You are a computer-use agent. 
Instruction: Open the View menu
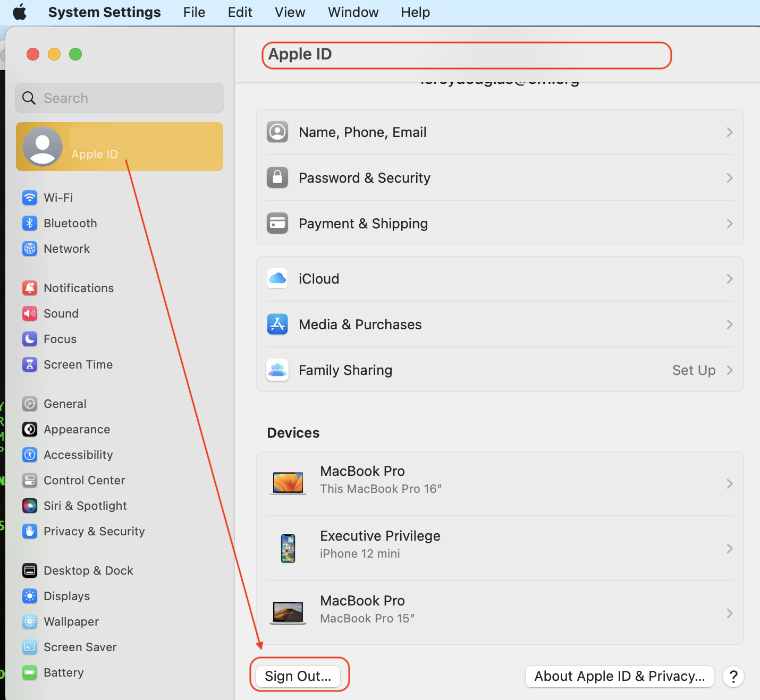(x=290, y=12)
